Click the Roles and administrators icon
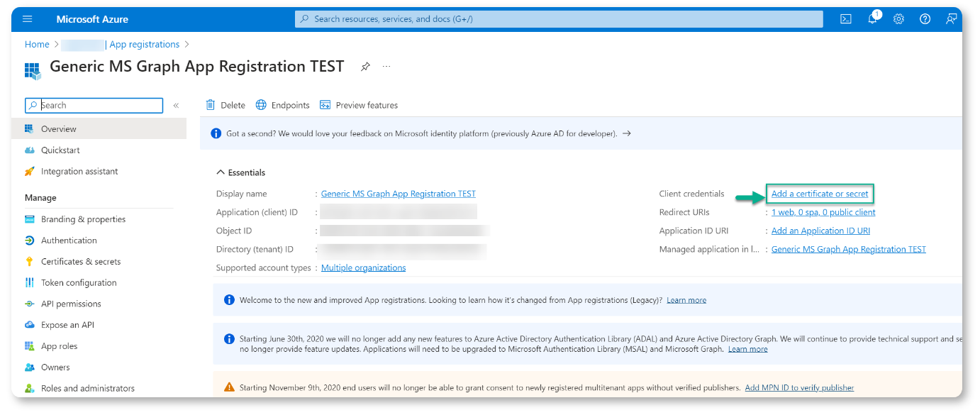Image resolution: width=980 pixels, height=415 pixels. coord(29,388)
